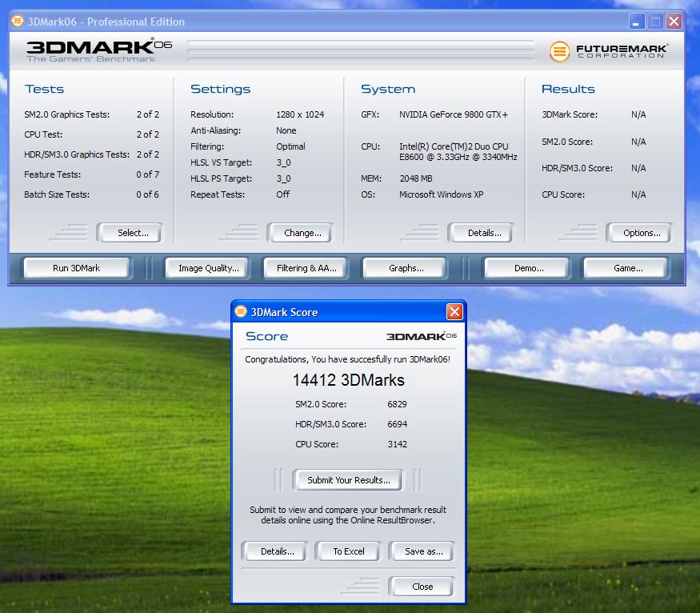Click the Filtering value 'Optimal'
This screenshot has width=700, height=613.
click(x=290, y=146)
